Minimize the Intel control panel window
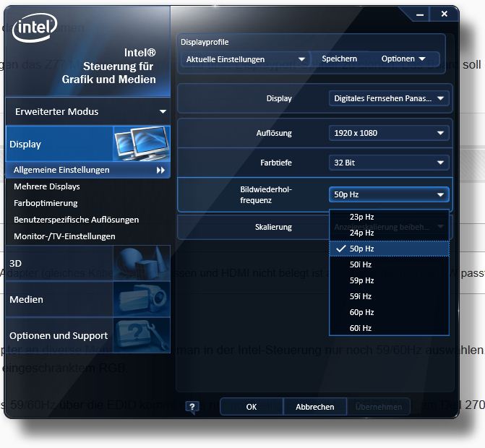This screenshot has width=485, height=448. tap(419, 14)
